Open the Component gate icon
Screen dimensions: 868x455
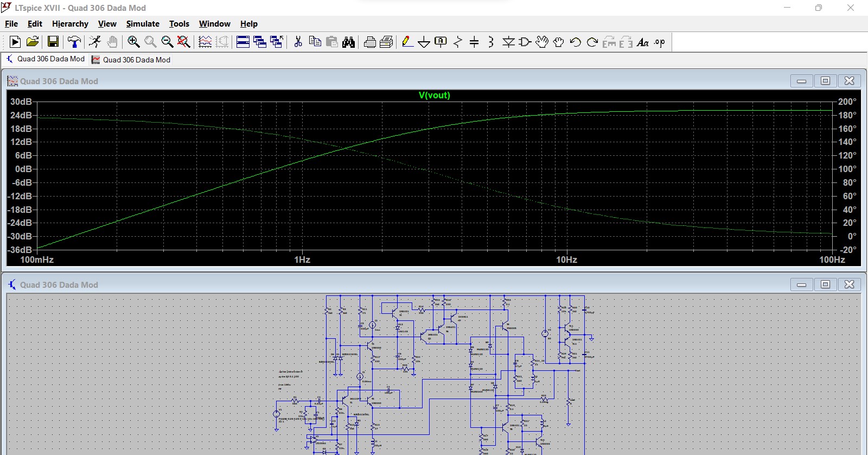pyautogui.click(x=525, y=42)
